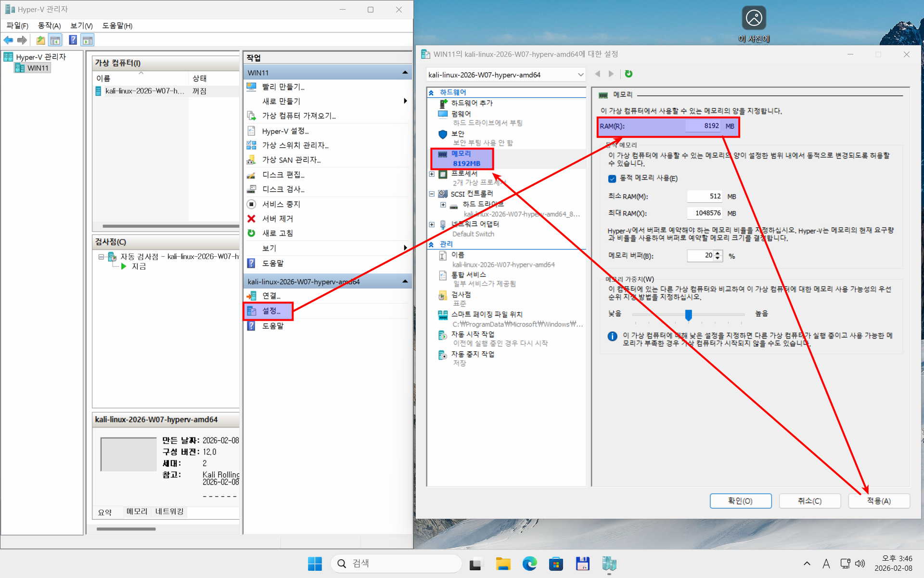Expand 프로세서 tree node

click(432, 174)
